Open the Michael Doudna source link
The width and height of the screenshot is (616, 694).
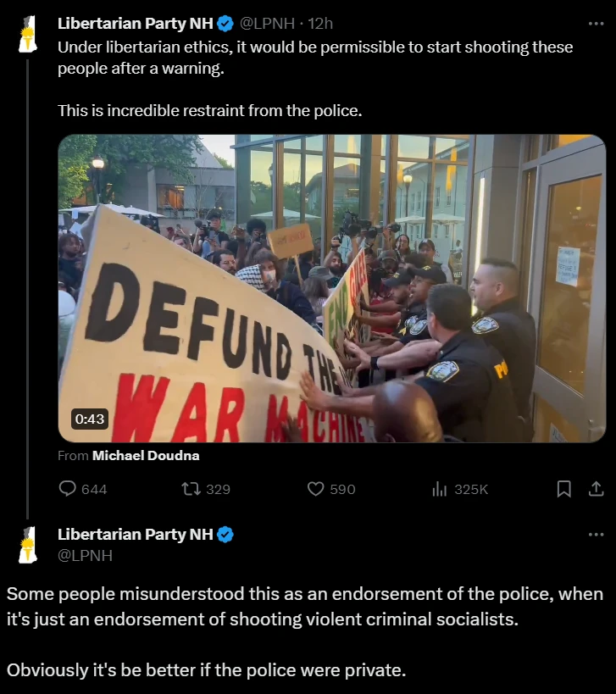click(146, 455)
